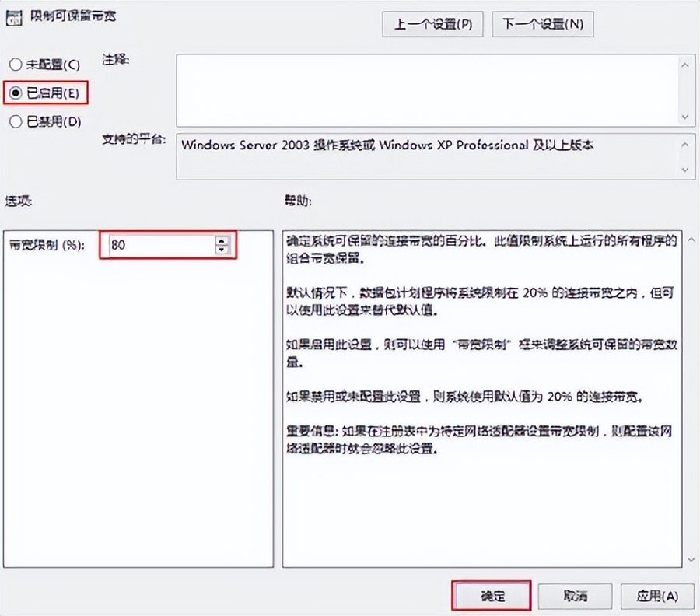
Task: Click the 支持的平台 box scroll-down arrow
Action: [x=685, y=169]
